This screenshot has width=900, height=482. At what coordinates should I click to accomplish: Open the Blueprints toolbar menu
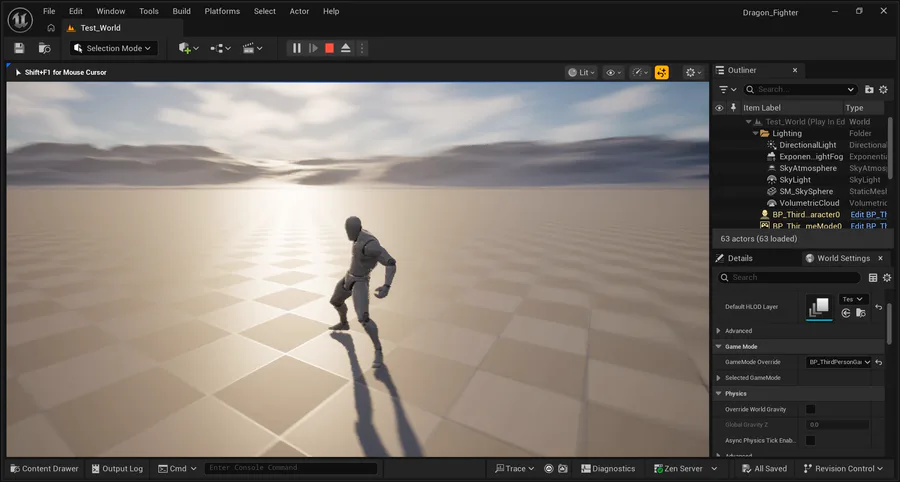click(x=220, y=48)
